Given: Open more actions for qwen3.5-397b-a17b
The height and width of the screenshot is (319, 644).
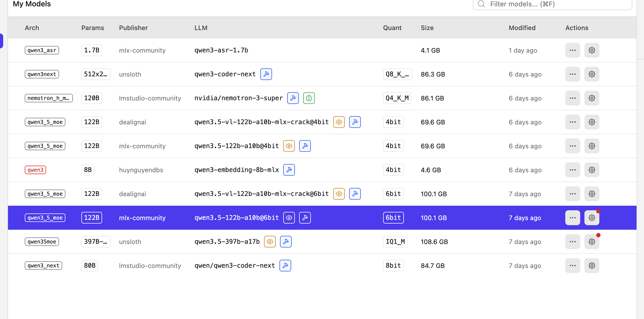Looking at the screenshot, I should [572, 242].
